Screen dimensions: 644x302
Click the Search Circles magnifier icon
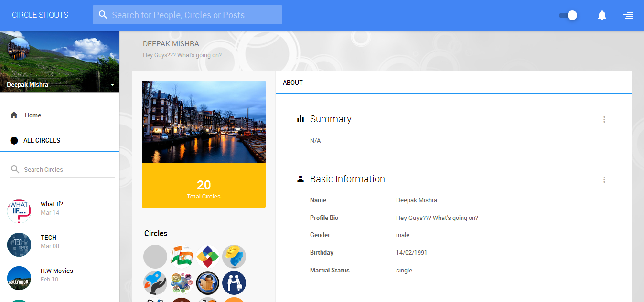pyautogui.click(x=15, y=169)
